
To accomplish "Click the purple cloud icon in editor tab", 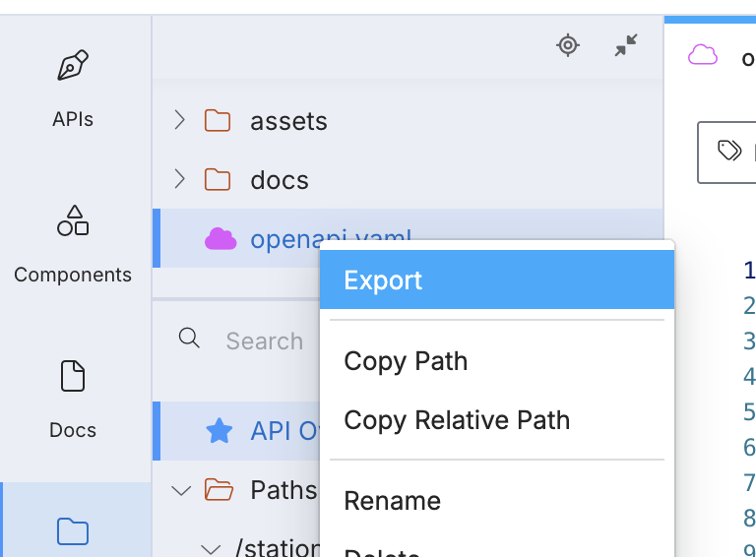I will tap(703, 55).
